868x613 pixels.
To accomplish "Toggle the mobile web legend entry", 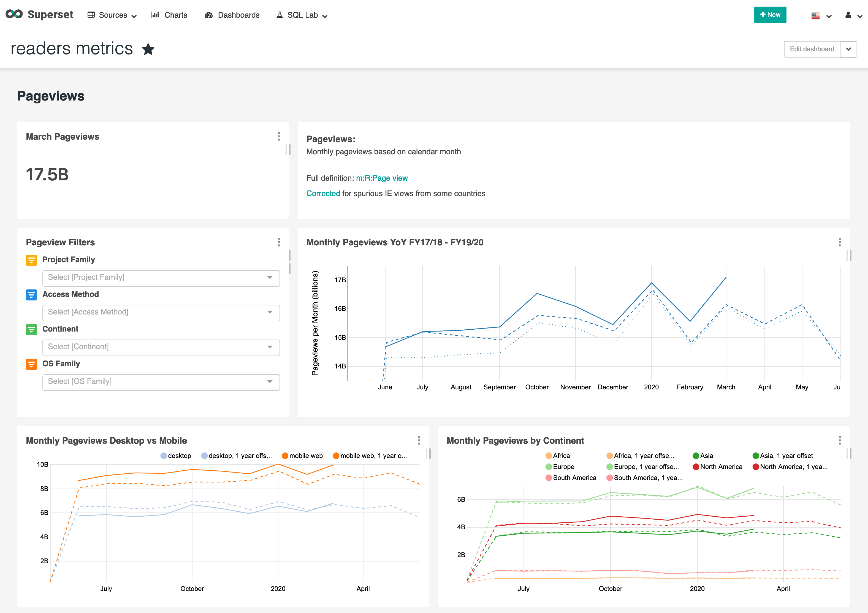I will pyautogui.click(x=285, y=455).
